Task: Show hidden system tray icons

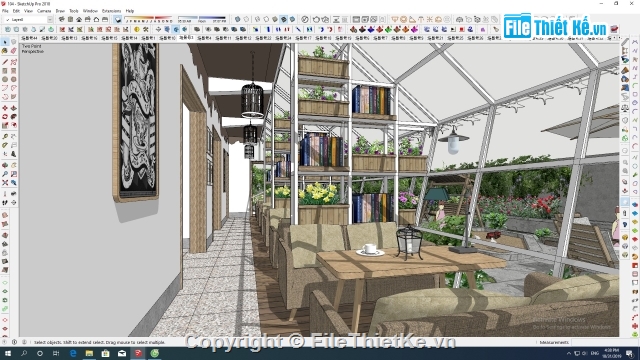Action: (569, 353)
